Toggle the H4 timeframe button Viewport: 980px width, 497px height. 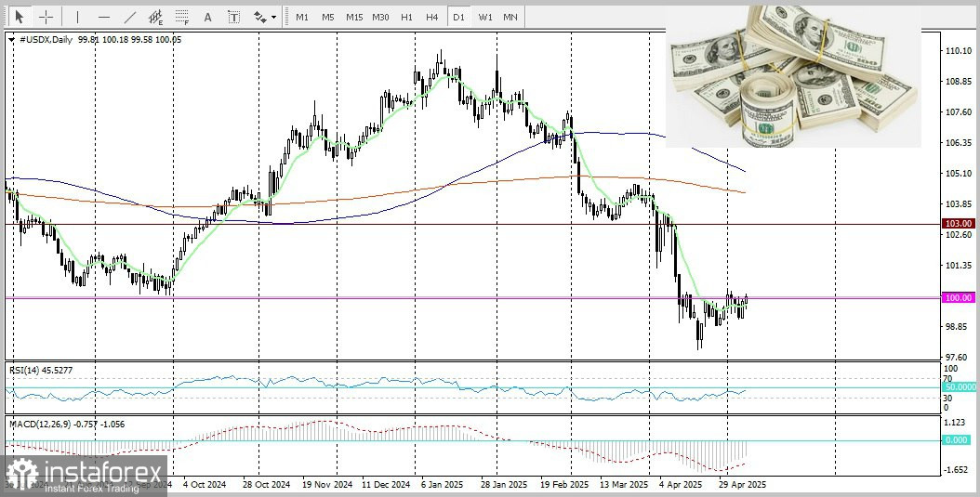pos(431,17)
